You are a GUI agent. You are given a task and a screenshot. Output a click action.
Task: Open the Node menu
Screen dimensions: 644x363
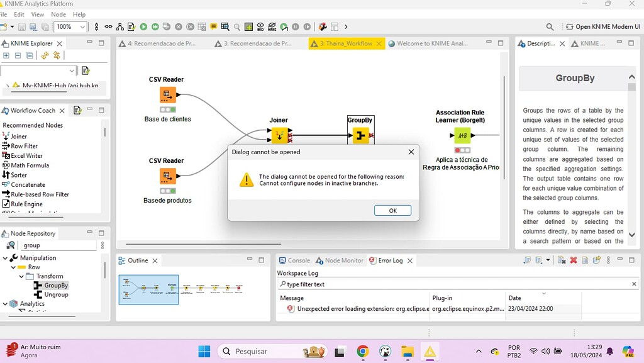(x=58, y=14)
